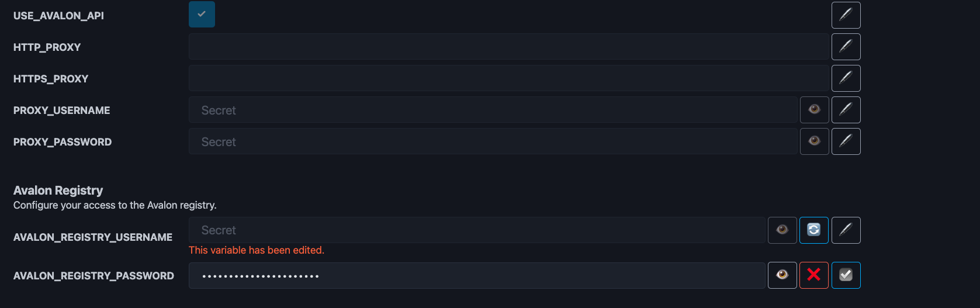Image resolution: width=980 pixels, height=308 pixels.
Task: Show the AVALON_REGISTRY_PASSWORD characters
Action: pyautogui.click(x=782, y=275)
